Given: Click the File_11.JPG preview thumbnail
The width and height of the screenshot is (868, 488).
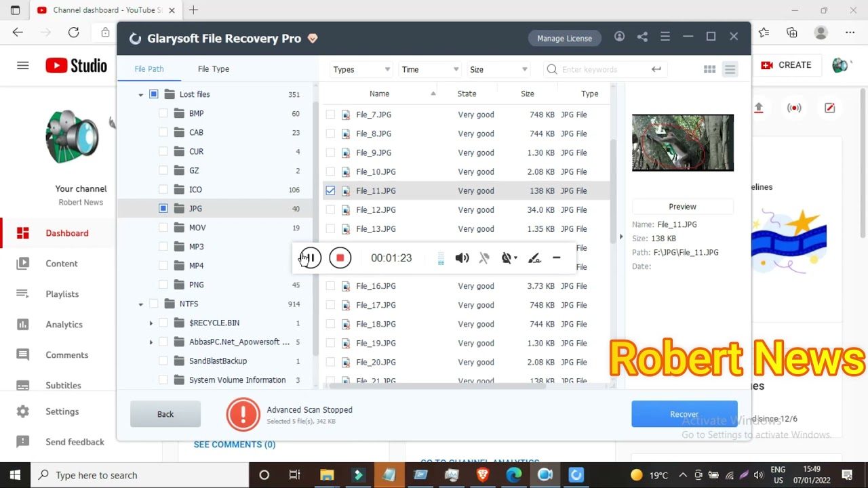Looking at the screenshot, I should coord(683,142).
